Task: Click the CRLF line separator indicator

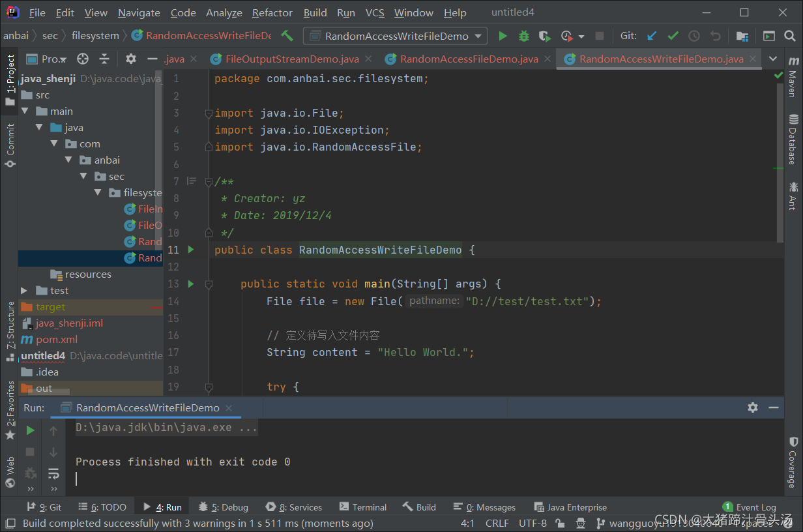Action: [497, 523]
